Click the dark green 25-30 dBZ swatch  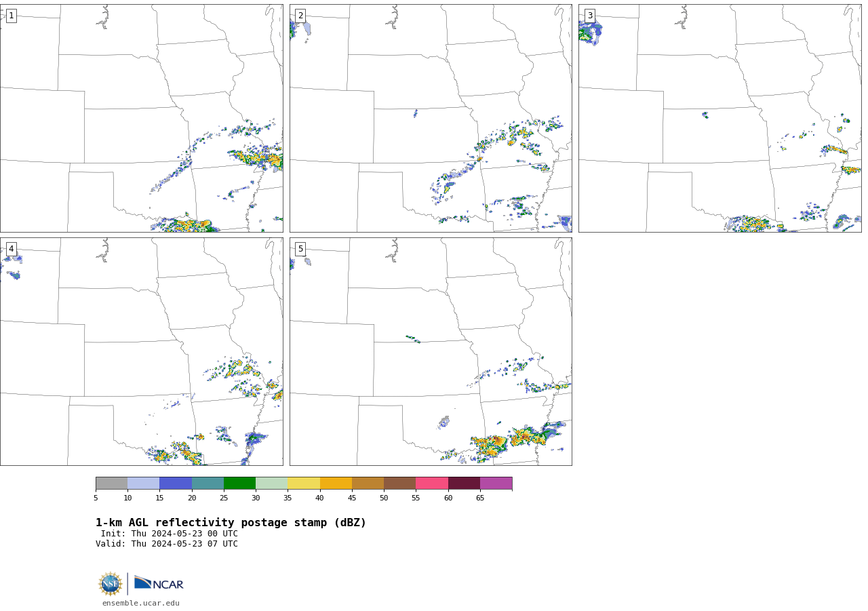coord(239,484)
